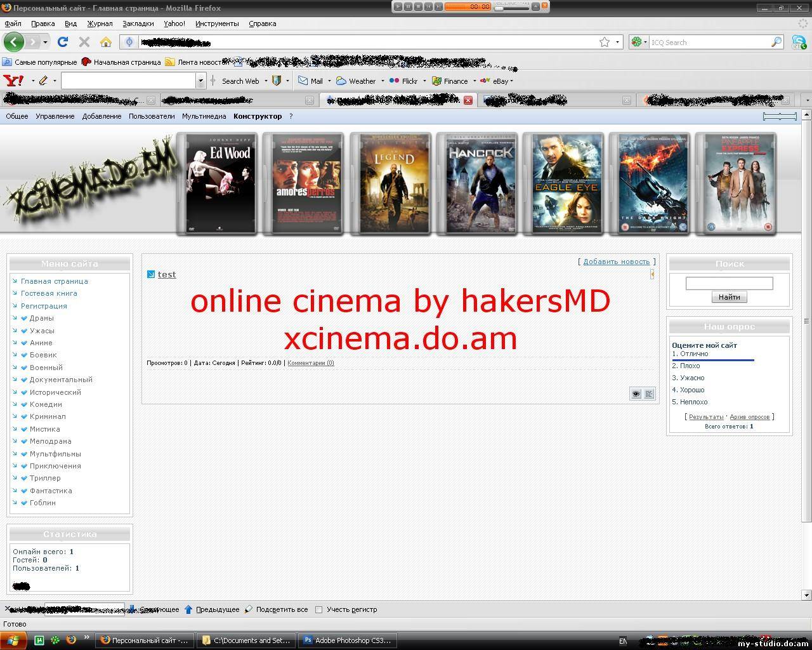Click the text-lines icon under the news post
The image size is (812, 650).
(648, 394)
